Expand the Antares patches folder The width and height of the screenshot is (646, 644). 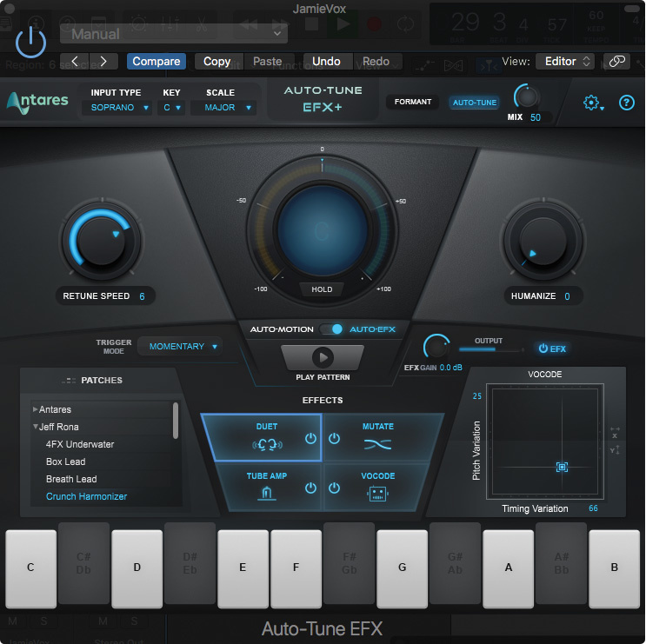36,409
